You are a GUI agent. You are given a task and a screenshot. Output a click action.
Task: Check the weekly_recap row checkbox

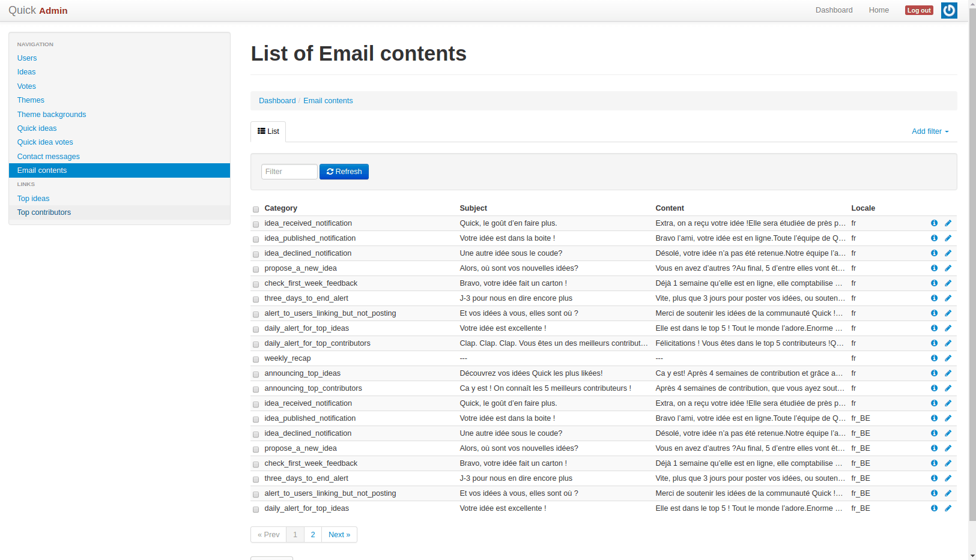pyautogui.click(x=256, y=360)
